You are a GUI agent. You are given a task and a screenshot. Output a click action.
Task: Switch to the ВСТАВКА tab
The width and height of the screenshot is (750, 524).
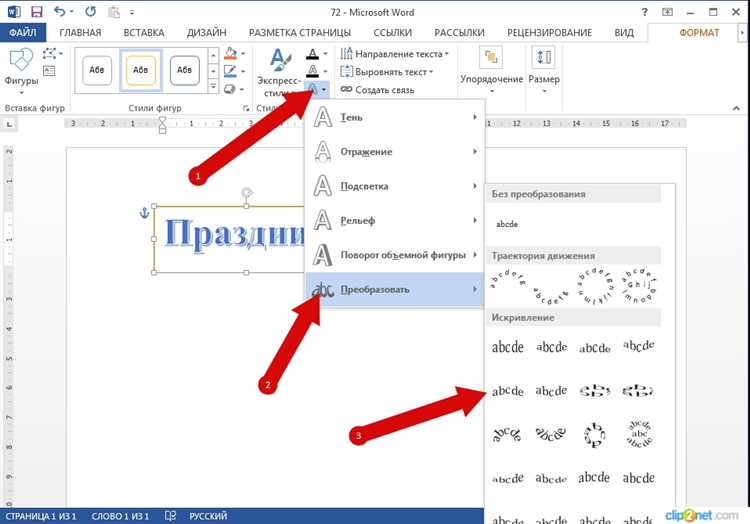pos(143,33)
